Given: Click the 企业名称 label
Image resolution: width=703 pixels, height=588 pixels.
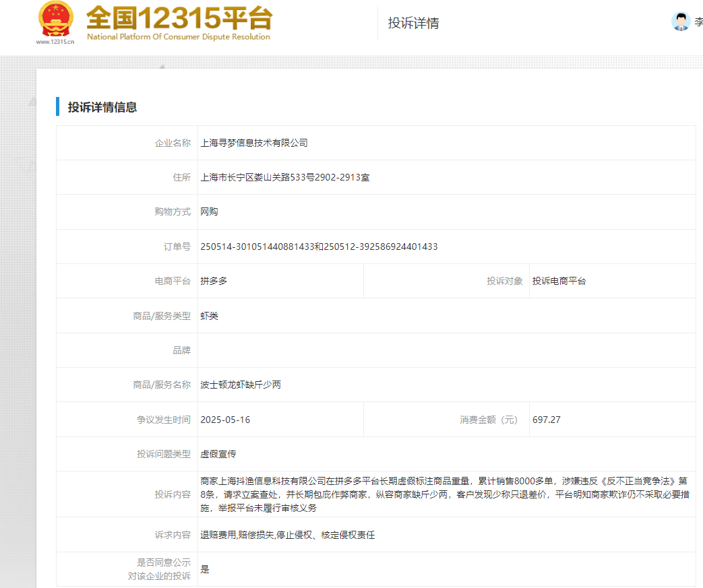Looking at the screenshot, I should click(173, 143).
